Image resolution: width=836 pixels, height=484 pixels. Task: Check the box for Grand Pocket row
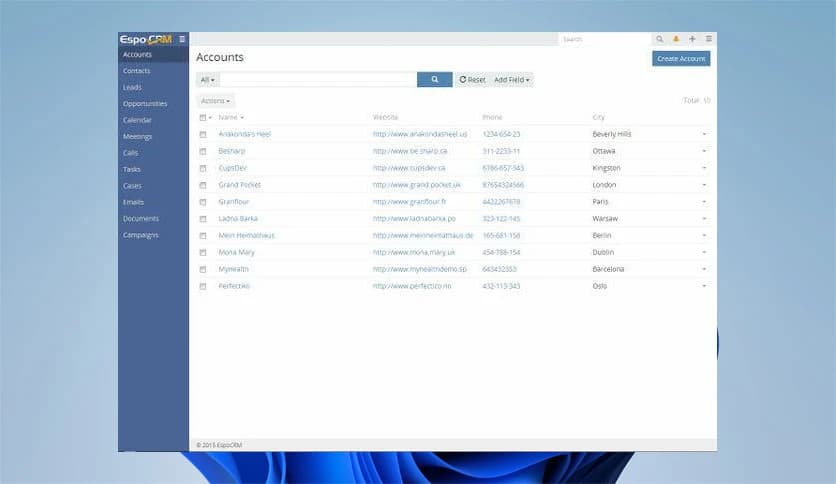pos(203,185)
